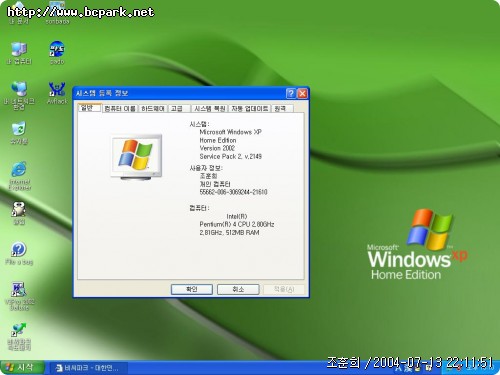Screen dimensions: 500x375
Task: Switch to the 컴퓨터 이름 tab
Action: pos(120,109)
